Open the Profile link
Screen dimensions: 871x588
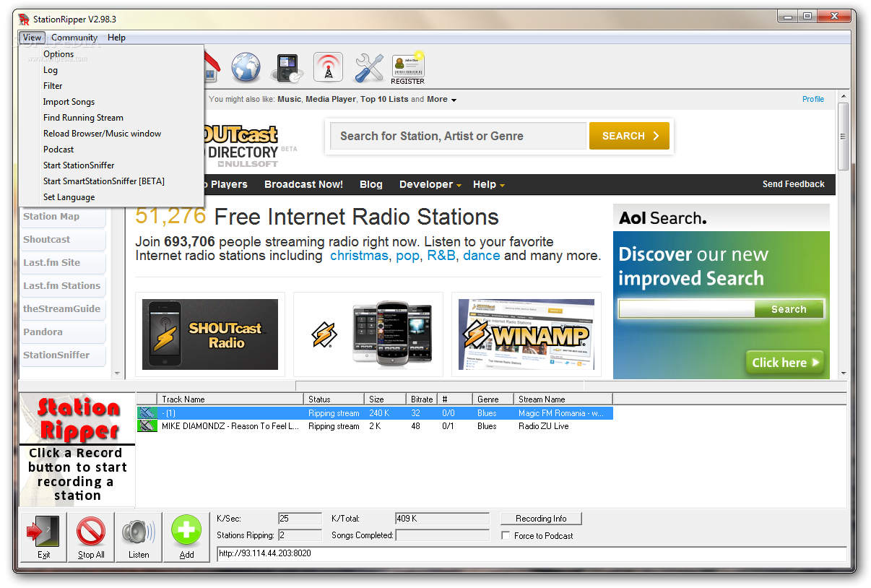click(813, 100)
